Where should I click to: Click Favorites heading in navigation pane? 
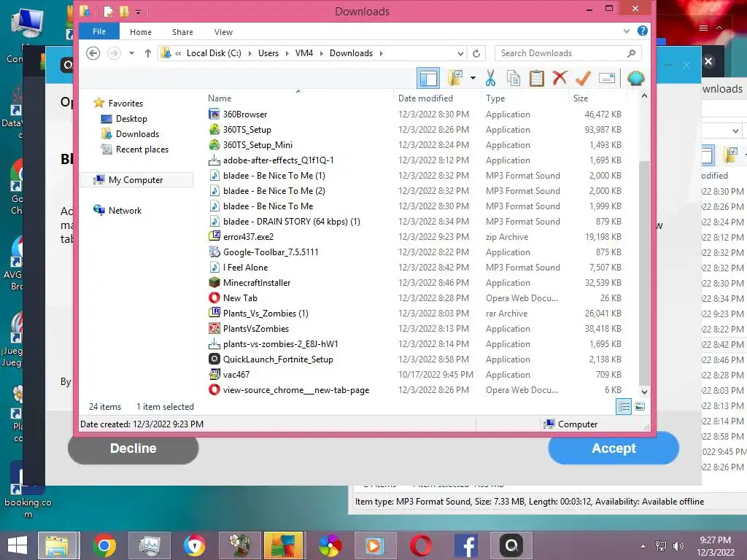point(125,103)
